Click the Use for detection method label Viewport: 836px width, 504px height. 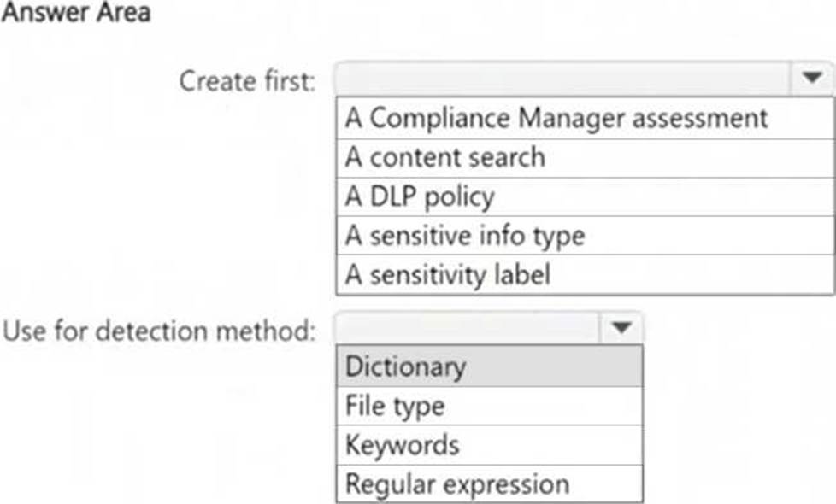click(x=160, y=330)
